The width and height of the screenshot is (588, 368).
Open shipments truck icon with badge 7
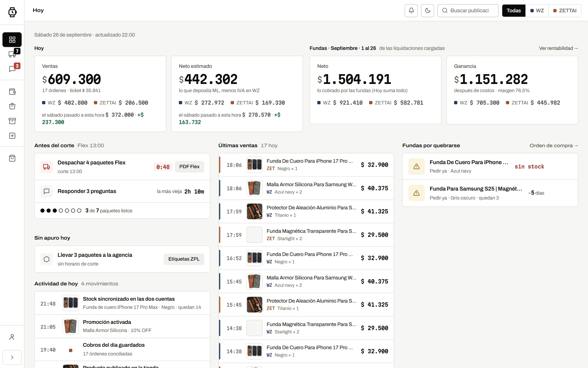tap(12, 54)
